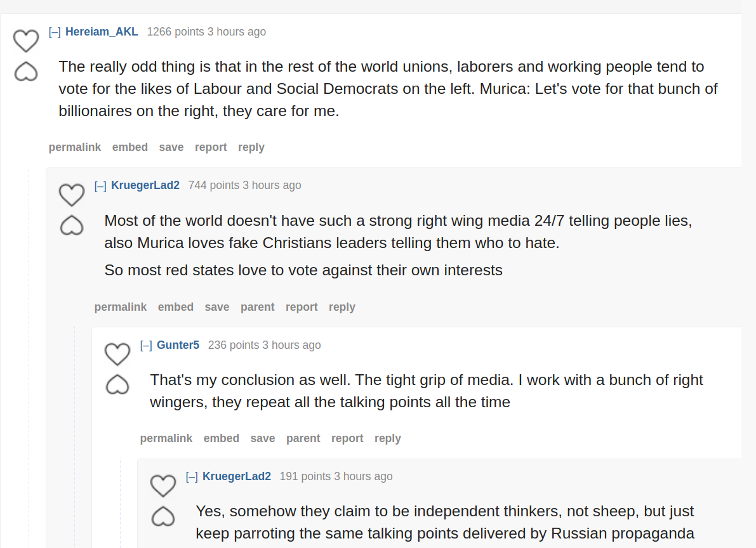This screenshot has height=548, width=756.
Task: Downvote Hereiam_AKL's comment with inverted heart
Action: coord(26,72)
